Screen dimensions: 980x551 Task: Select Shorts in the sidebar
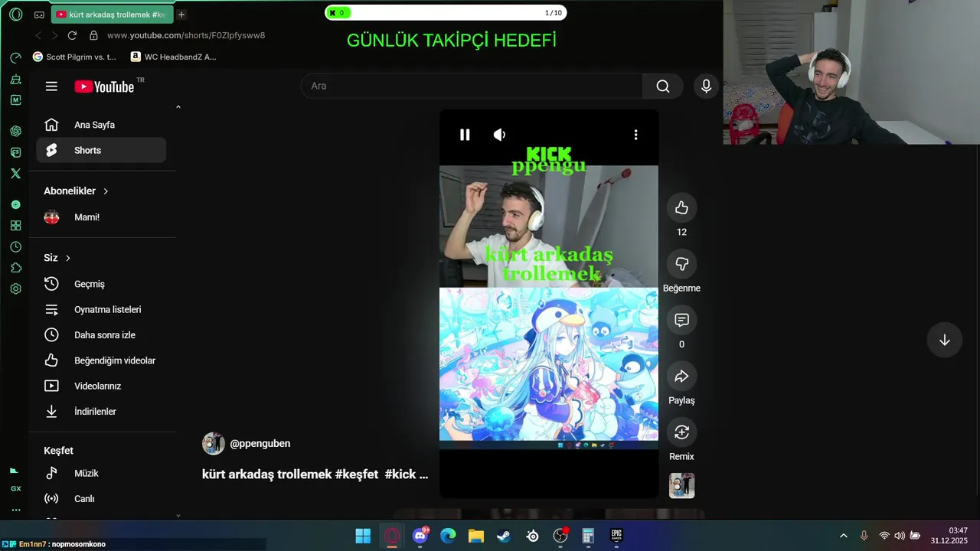[x=101, y=150]
